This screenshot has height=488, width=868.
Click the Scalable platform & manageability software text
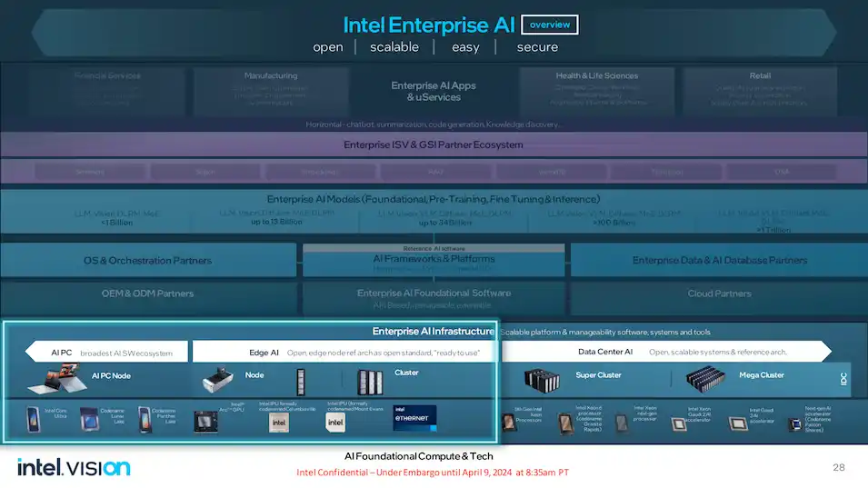pyautogui.click(x=605, y=332)
